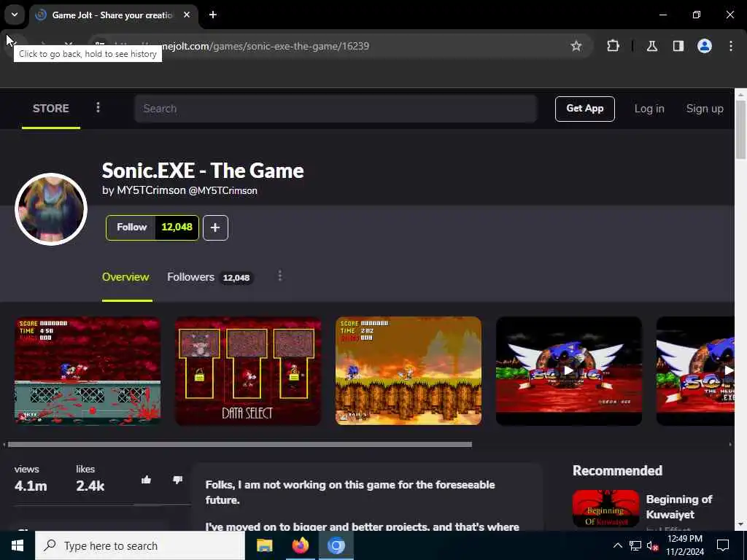
Task: Open Chrome three-dot menu
Action: tap(731, 46)
